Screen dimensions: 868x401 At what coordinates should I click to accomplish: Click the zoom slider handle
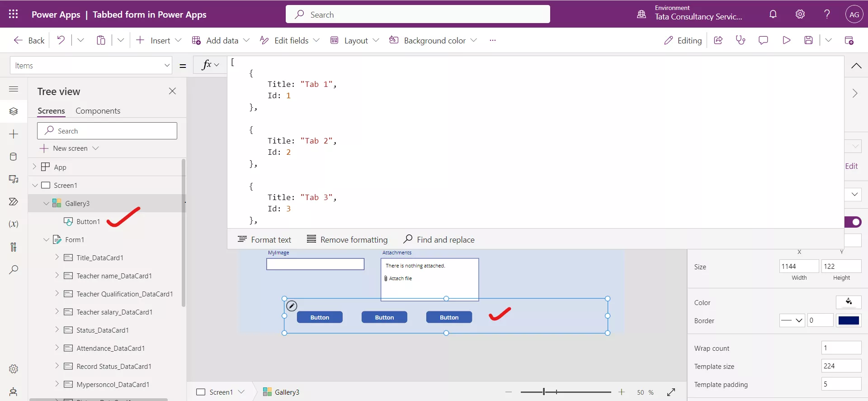click(544, 392)
